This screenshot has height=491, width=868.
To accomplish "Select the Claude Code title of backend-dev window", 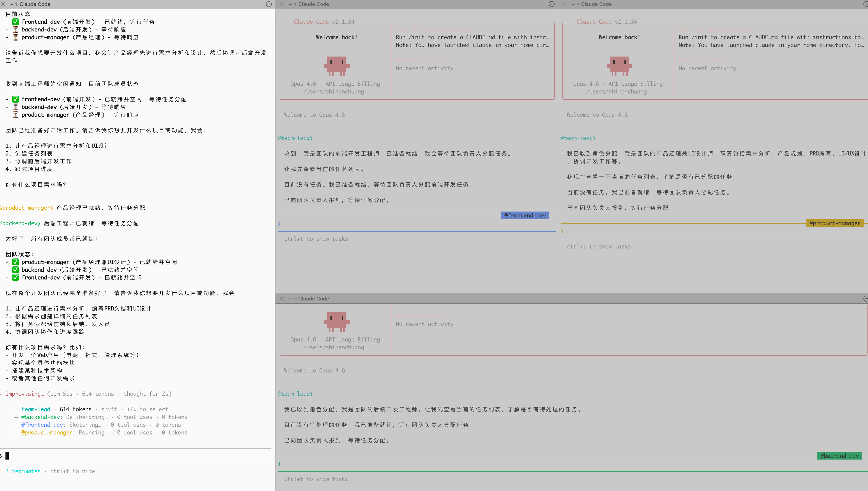I will pos(314,298).
